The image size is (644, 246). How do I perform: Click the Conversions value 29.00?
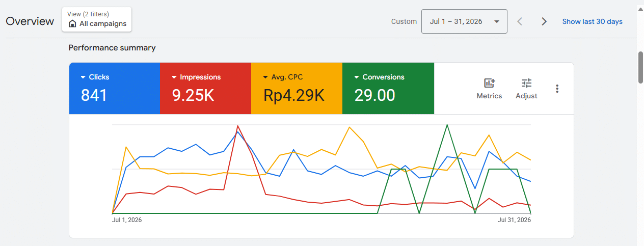pyautogui.click(x=375, y=95)
